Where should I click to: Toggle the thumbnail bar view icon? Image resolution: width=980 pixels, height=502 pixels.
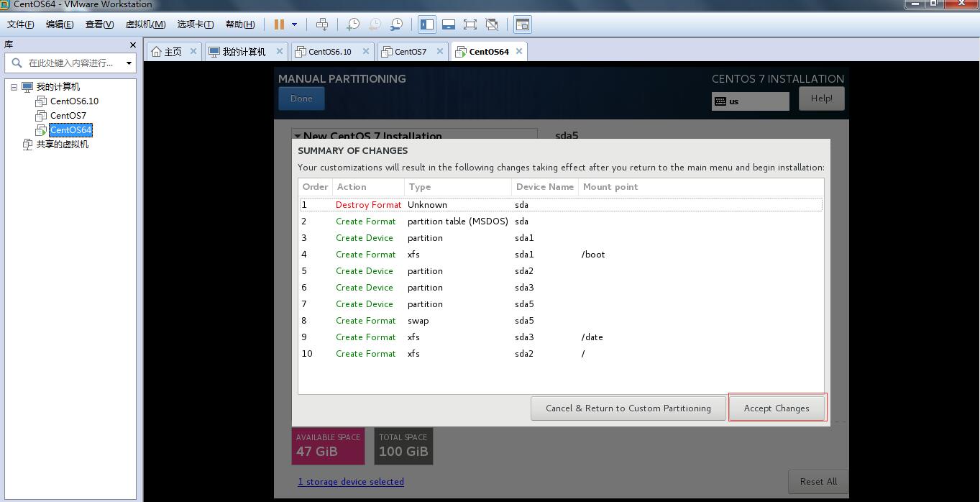click(449, 24)
